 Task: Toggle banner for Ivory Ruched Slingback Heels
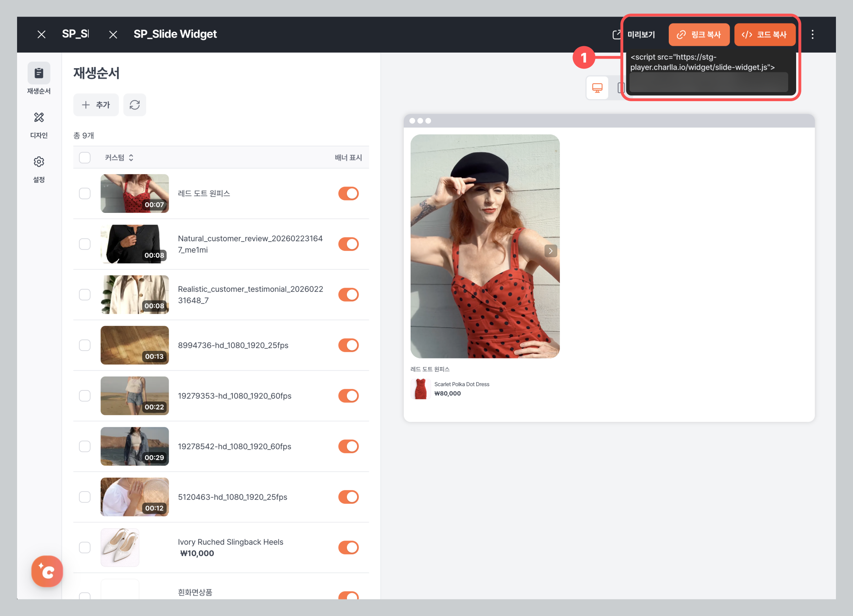click(348, 547)
